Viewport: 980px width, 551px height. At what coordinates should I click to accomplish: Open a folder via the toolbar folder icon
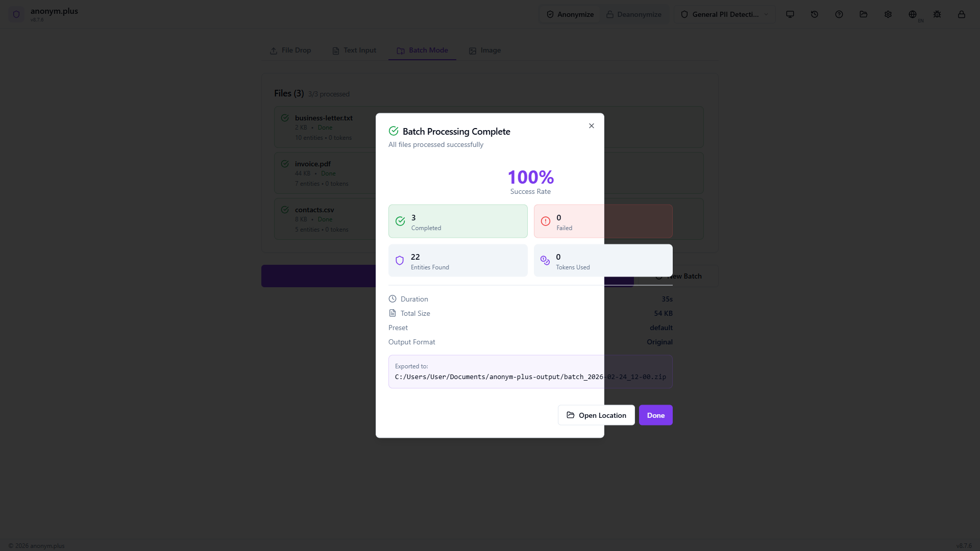863,14
